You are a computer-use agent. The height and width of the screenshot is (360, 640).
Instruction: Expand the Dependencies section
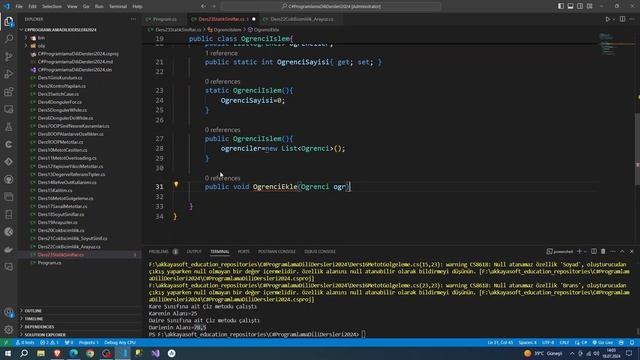click(39, 327)
